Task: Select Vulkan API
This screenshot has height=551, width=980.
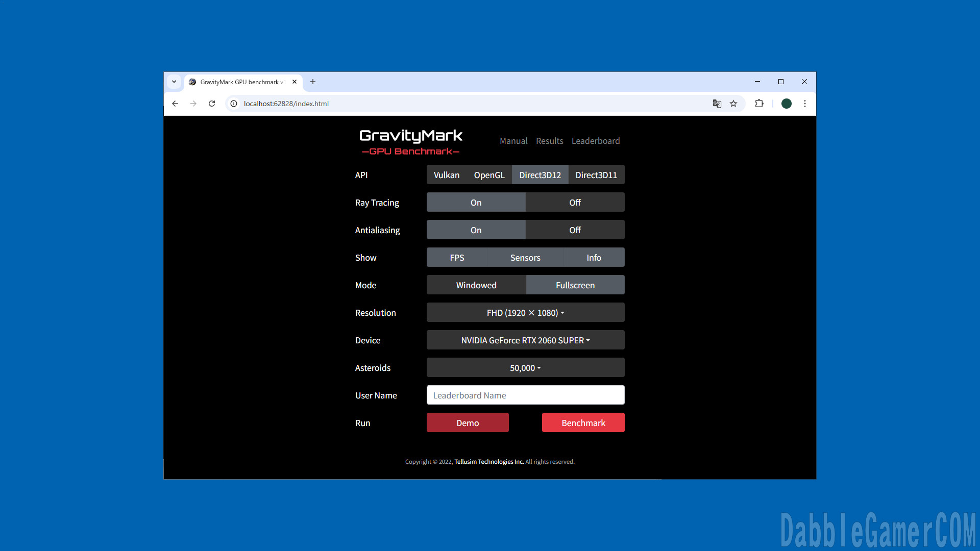Action: (x=447, y=175)
